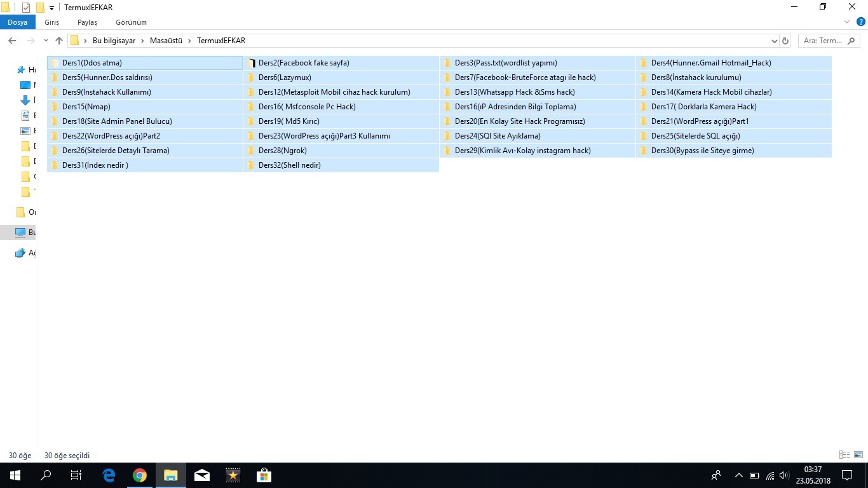The height and width of the screenshot is (488, 868).
Task: Open Bu bilgisayar in navigation pane
Action: point(18,233)
